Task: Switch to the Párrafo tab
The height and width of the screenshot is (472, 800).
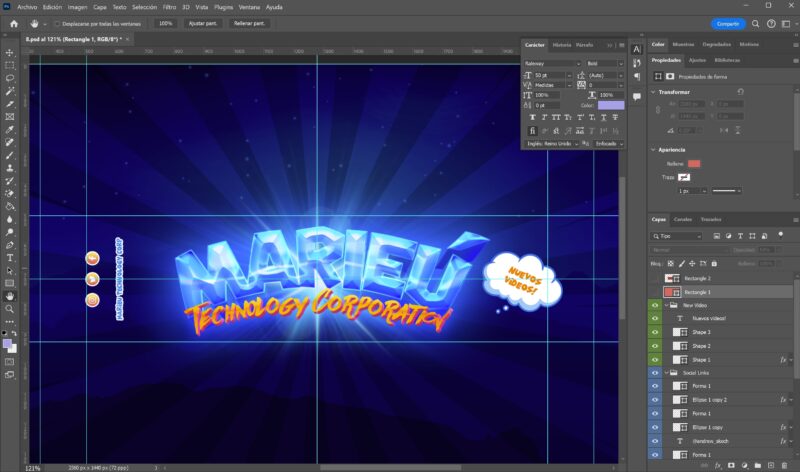Action: click(585, 45)
